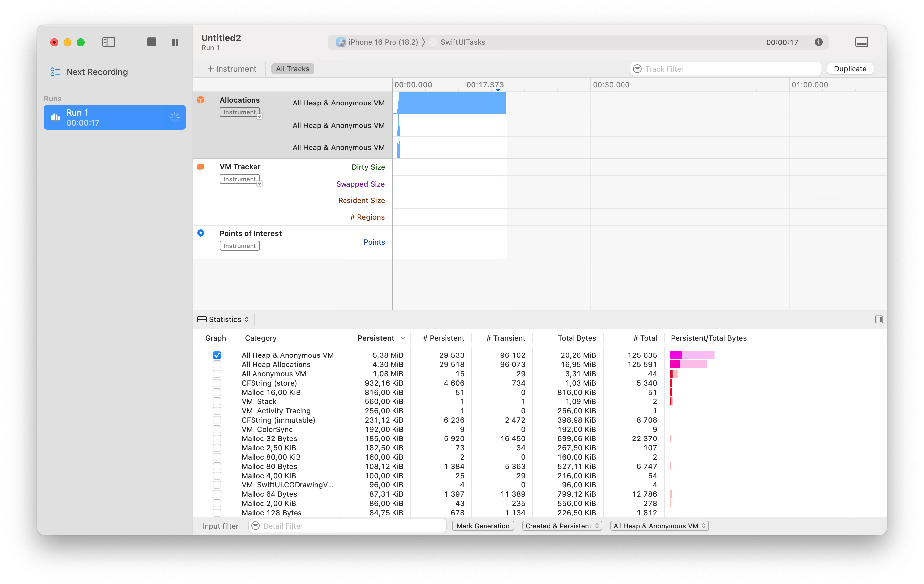Uncheck the All Heap & Anonymous VM graph checkbox
The image size is (924, 584).
point(217,355)
